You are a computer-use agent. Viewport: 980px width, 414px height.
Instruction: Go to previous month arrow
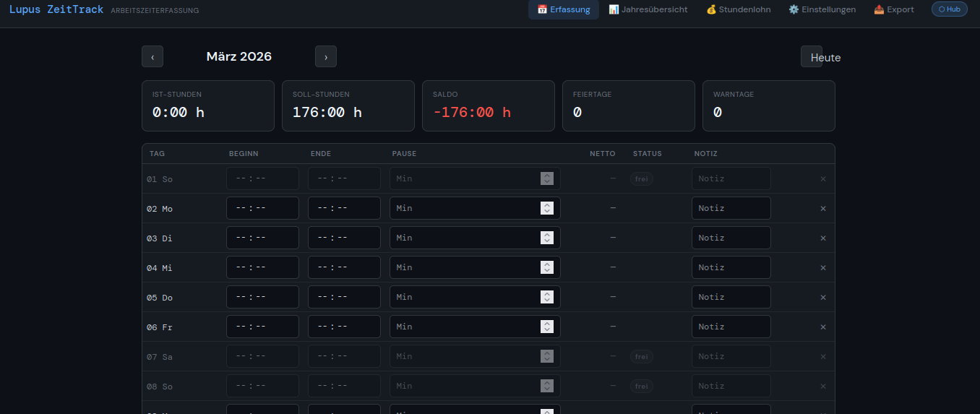[152, 56]
